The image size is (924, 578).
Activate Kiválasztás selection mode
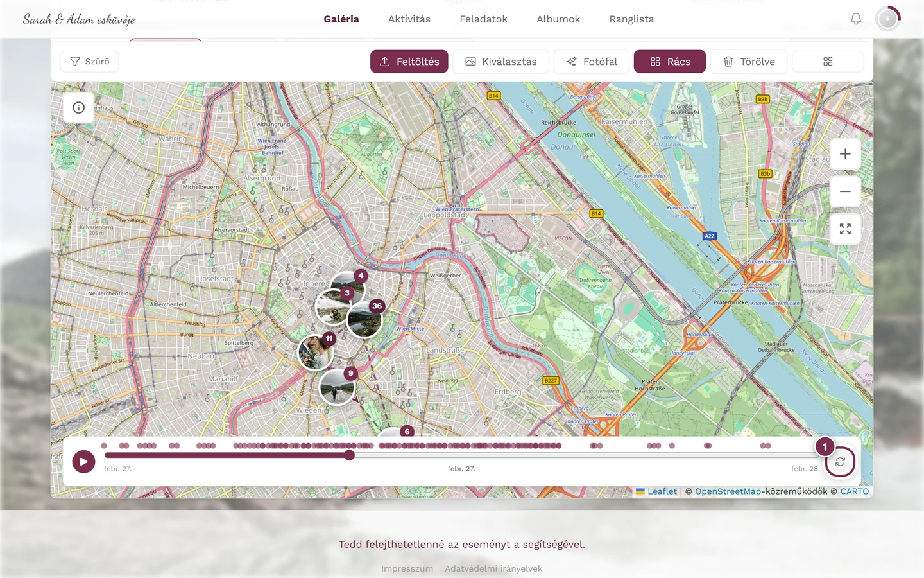coord(501,62)
